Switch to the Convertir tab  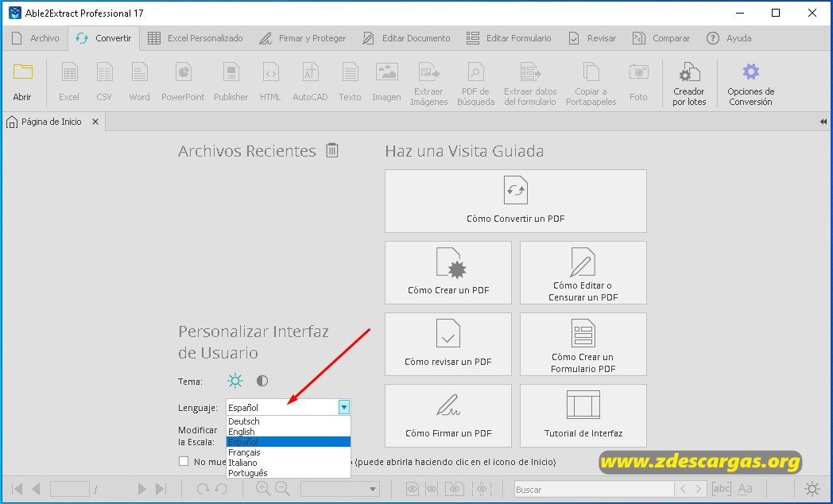tap(103, 38)
